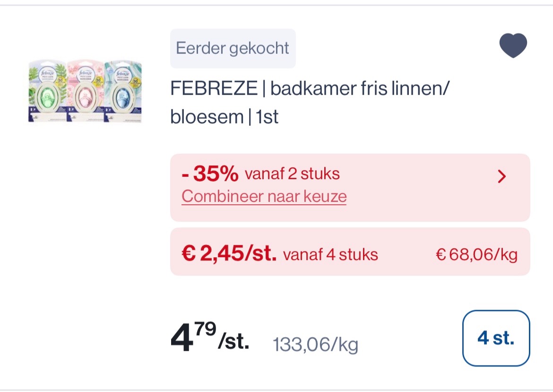Select the vanaf 2 stuks text
This screenshot has width=553, height=392.
point(291,174)
